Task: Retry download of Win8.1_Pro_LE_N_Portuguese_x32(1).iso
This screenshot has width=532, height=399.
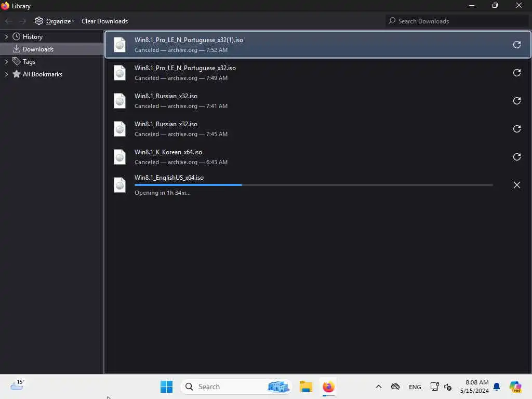Action: tap(516, 45)
